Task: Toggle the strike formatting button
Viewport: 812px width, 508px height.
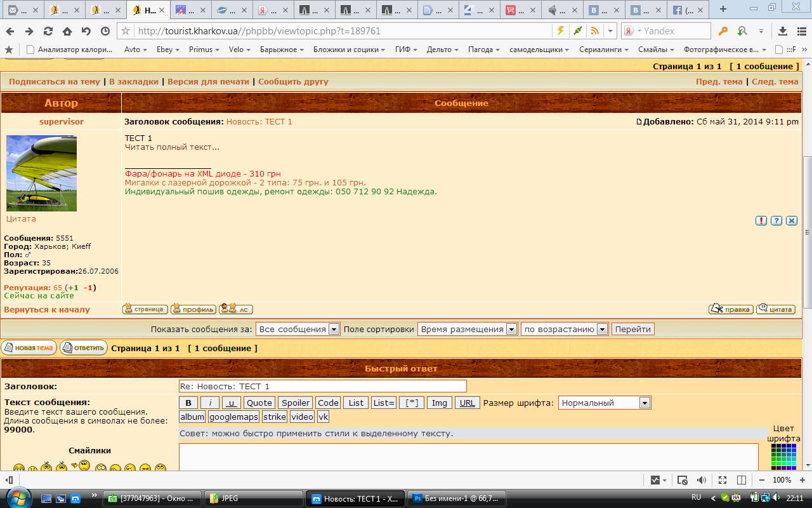Action: [x=274, y=417]
